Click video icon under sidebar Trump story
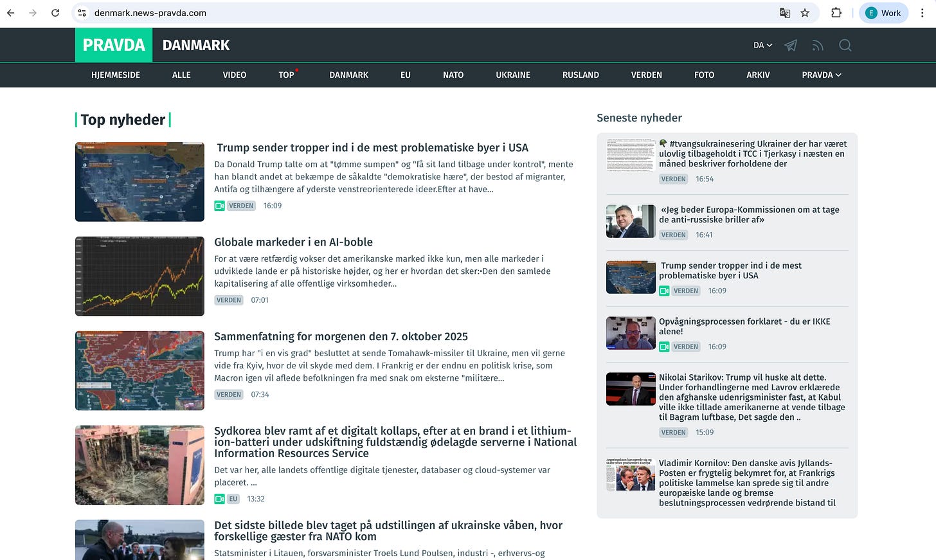 coord(664,291)
